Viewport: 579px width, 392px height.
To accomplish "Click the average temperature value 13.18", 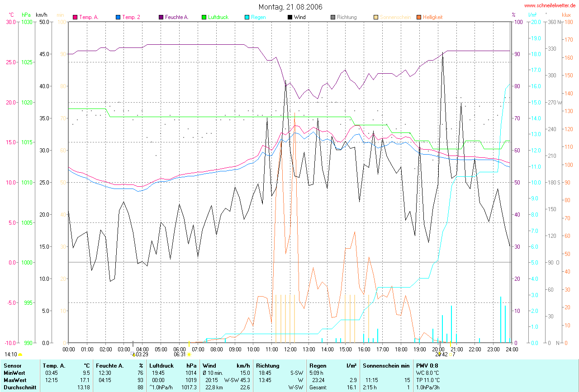I will [85, 387].
